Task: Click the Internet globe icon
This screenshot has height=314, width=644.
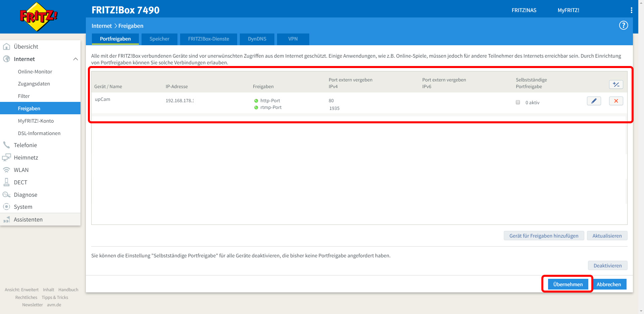Action: click(6, 59)
